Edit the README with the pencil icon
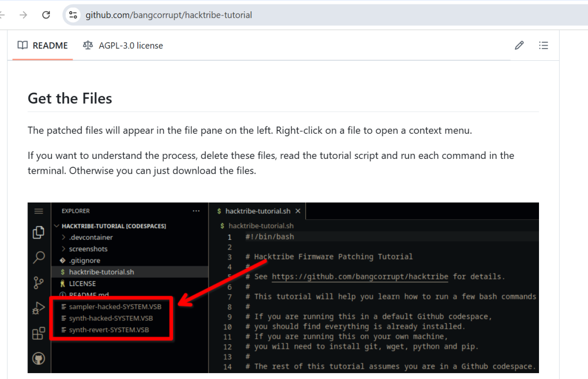The image size is (588, 379). pyautogui.click(x=519, y=46)
